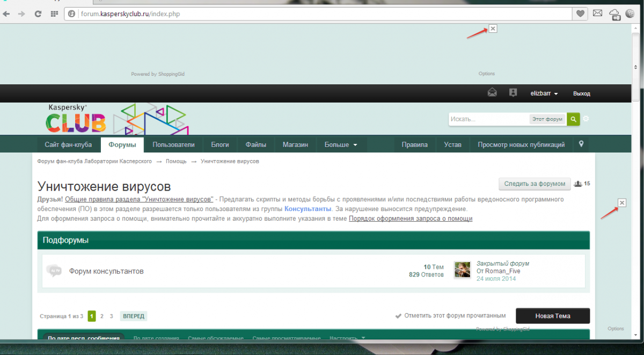
Task: Click the speech bubble icon beside Форум консультантов
Action: tap(54, 271)
